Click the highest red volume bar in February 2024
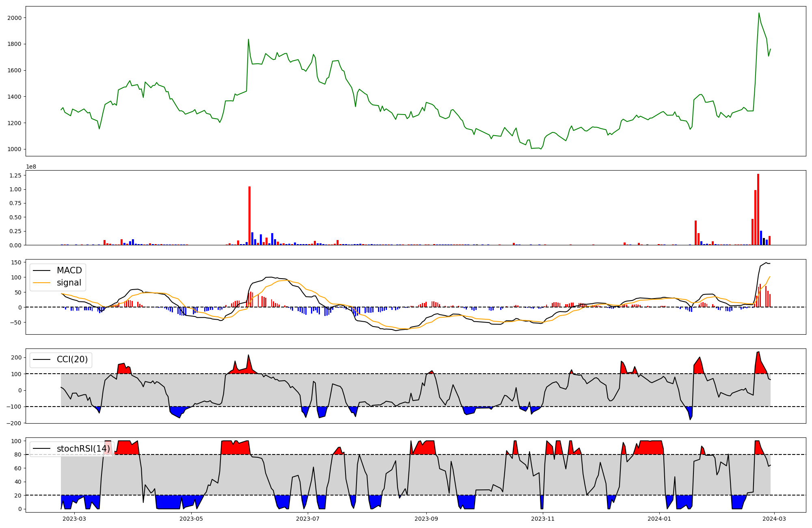Image resolution: width=812 pixels, height=528 pixels. [758, 209]
